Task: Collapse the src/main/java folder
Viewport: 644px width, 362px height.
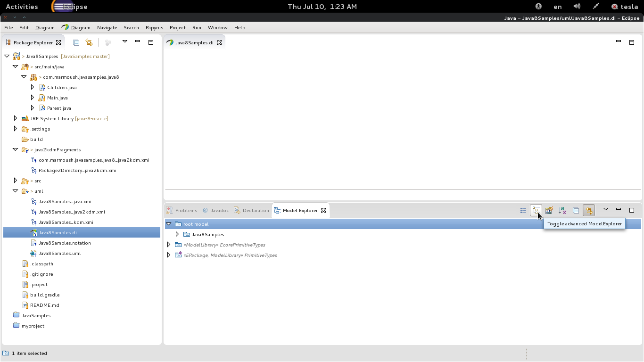Action: tap(15, 66)
